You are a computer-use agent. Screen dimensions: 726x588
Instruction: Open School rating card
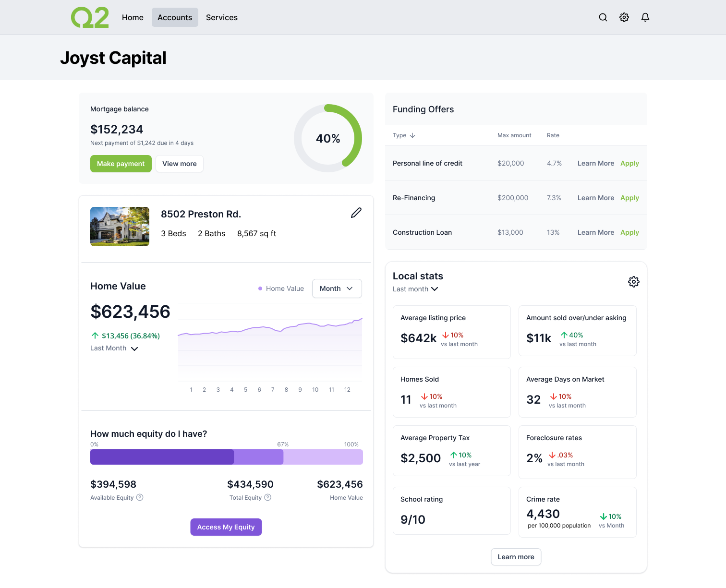pos(452,511)
